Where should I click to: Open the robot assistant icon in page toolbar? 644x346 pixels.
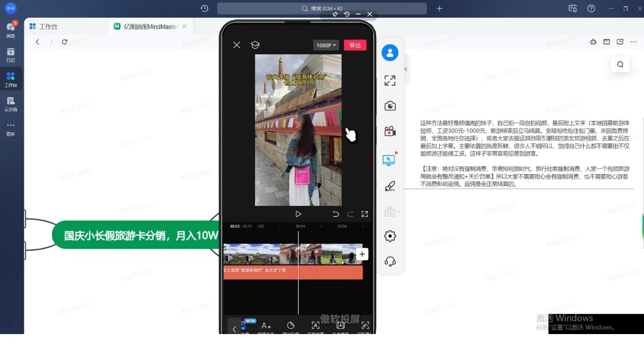pos(593,42)
